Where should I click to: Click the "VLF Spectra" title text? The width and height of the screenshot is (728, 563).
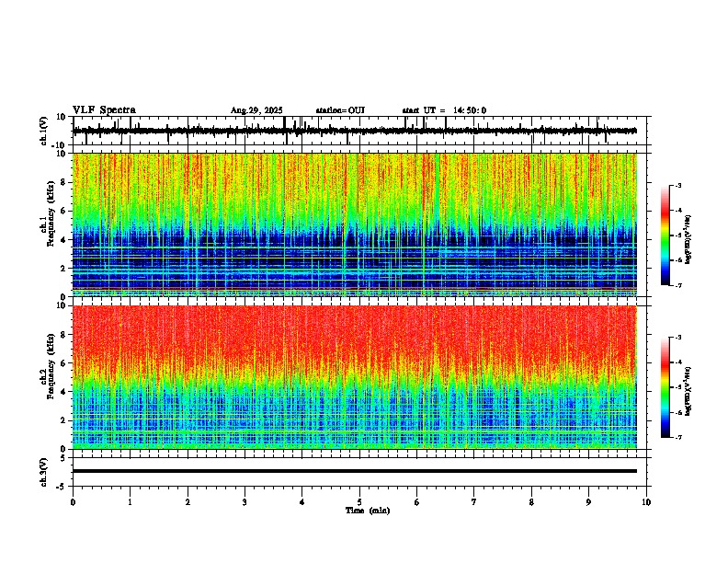(104, 110)
